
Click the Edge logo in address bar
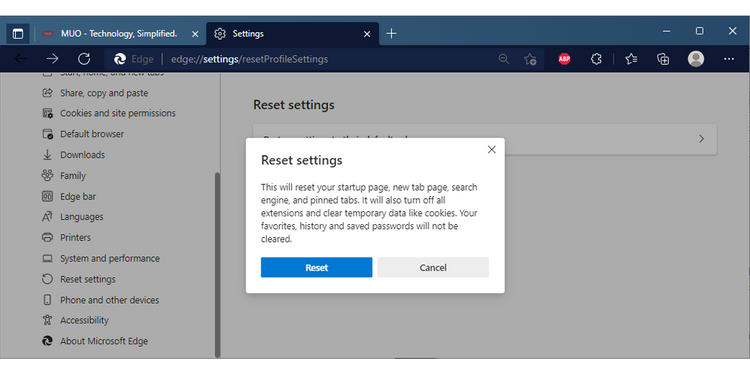(120, 59)
